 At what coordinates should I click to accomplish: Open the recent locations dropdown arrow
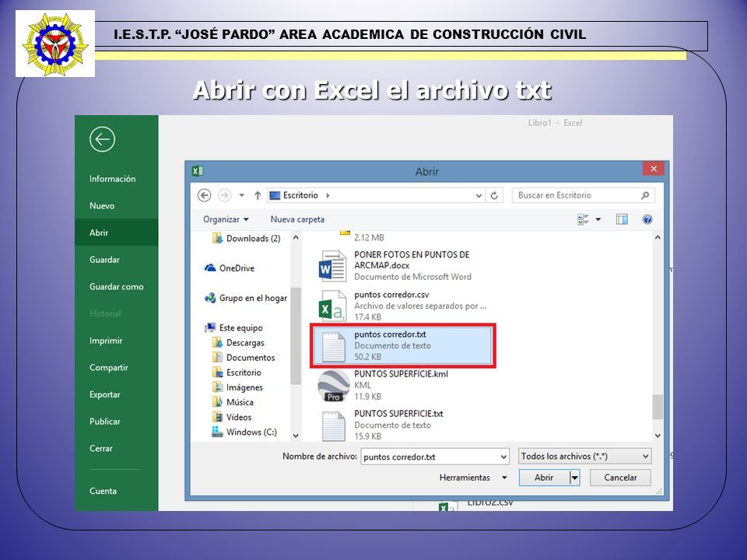242,195
